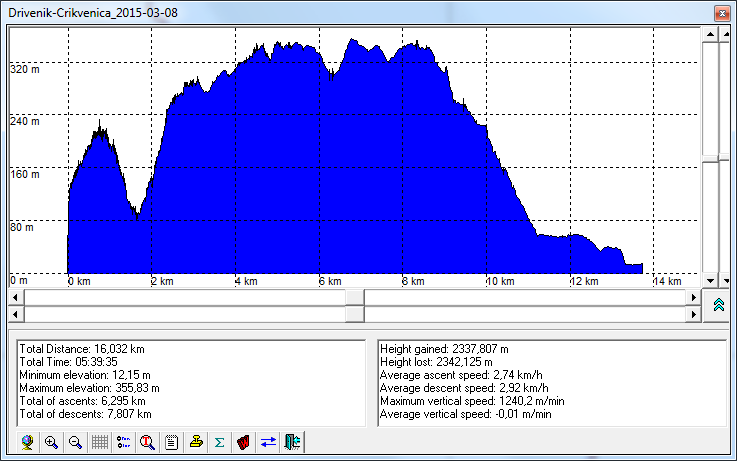Click upper horizontal scrollbar right arrow

693,298
